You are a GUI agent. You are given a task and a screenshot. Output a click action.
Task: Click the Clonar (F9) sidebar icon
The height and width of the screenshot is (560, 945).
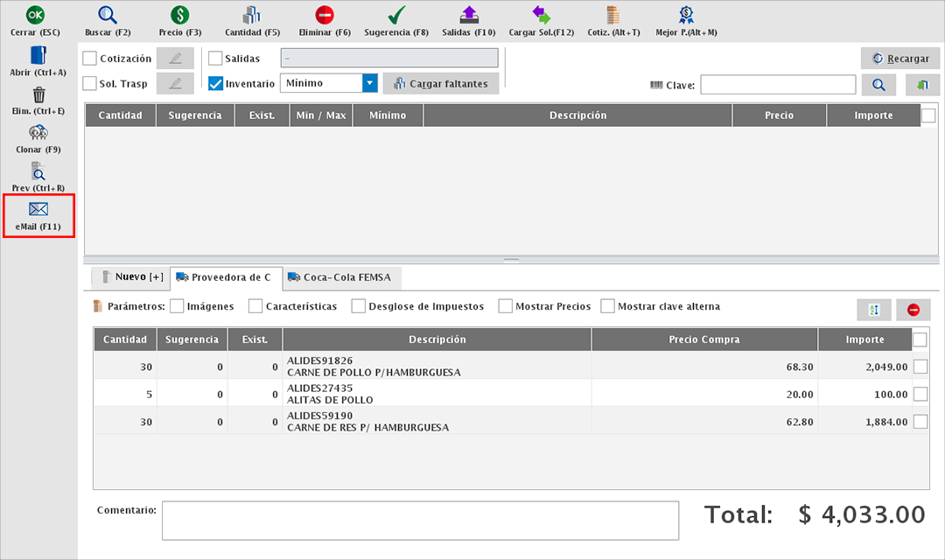(x=38, y=133)
